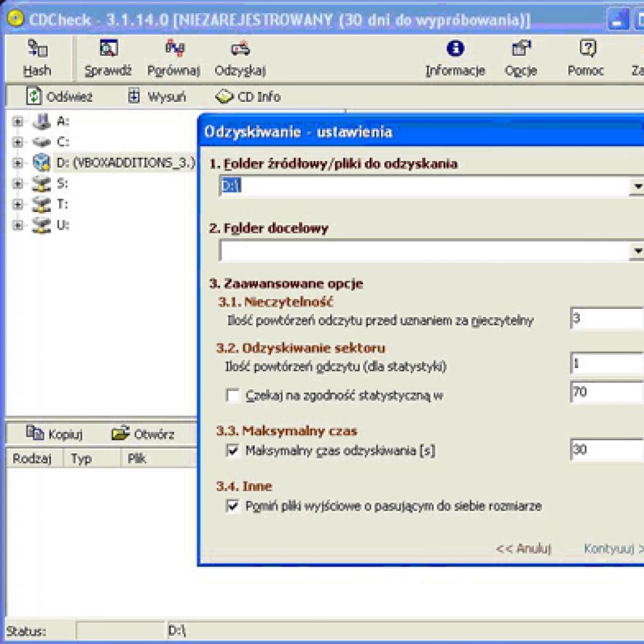Expand the D: drive tree node
Viewport: 644px width, 644px height.
(x=17, y=163)
